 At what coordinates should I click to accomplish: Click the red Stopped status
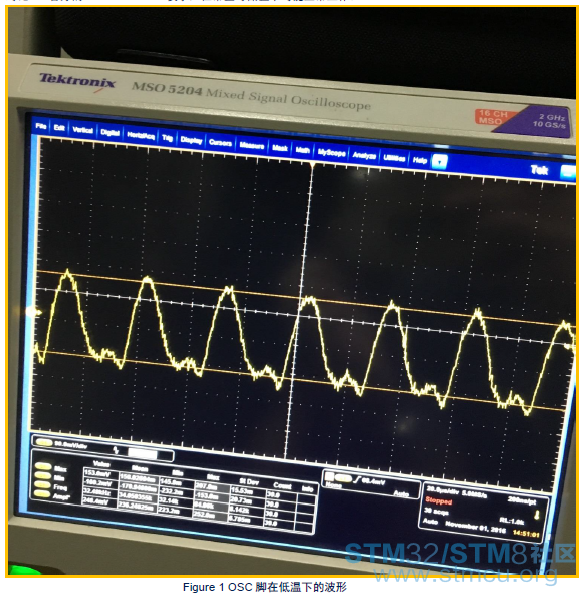click(438, 500)
